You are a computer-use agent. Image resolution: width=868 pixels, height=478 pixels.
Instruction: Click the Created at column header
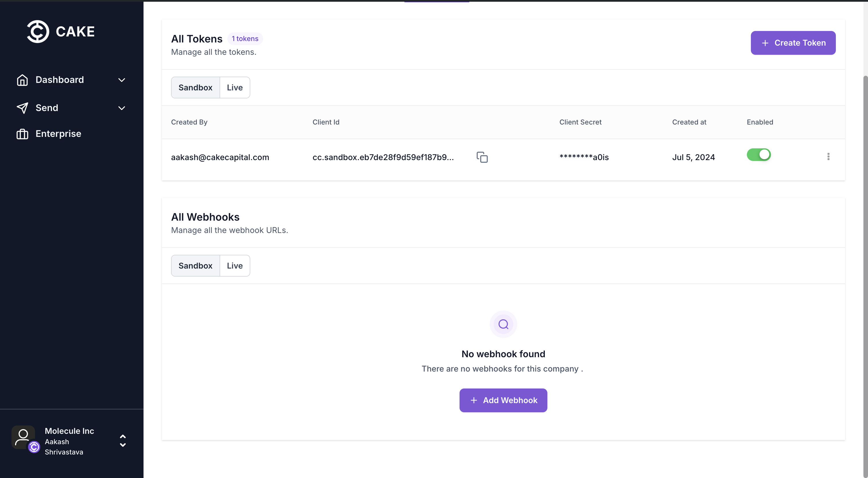(689, 122)
